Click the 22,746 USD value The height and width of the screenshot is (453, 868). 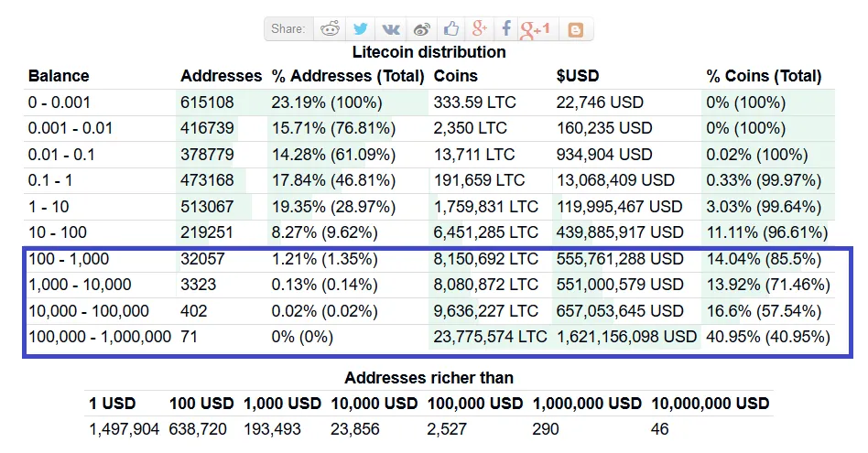tap(600, 102)
